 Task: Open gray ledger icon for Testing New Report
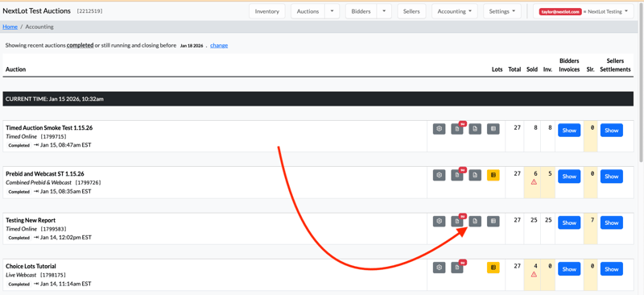point(493,222)
